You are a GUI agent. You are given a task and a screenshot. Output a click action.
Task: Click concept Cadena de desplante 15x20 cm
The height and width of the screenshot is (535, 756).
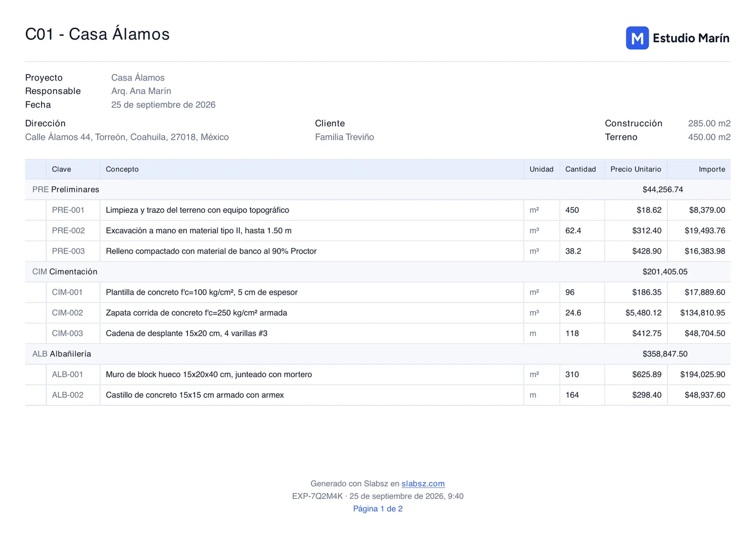(187, 333)
